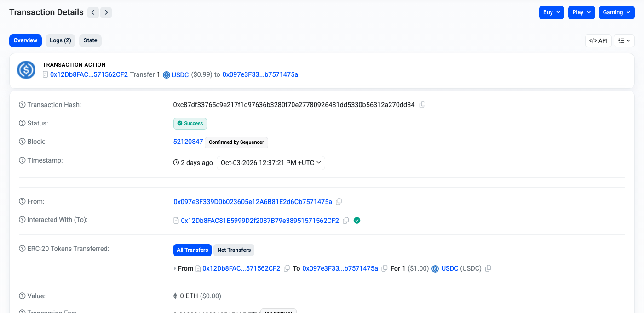Click the From help icon

[x=22, y=201]
